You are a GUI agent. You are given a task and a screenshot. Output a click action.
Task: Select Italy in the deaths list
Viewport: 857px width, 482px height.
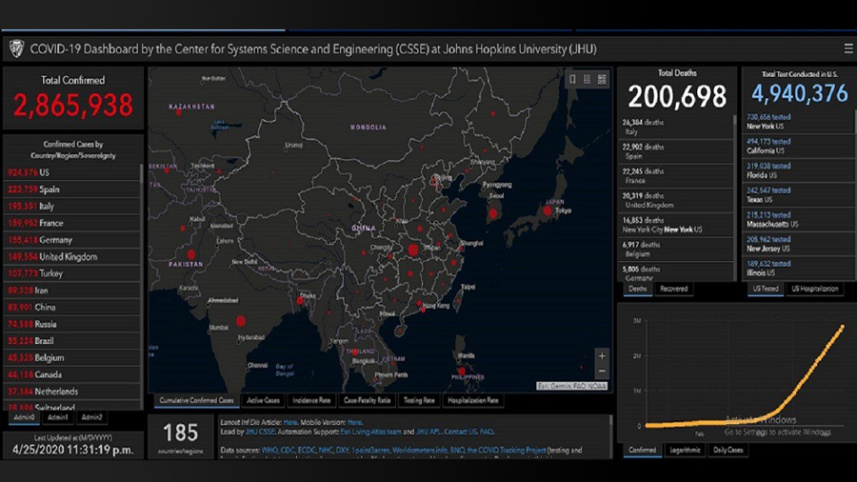pyautogui.click(x=665, y=125)
